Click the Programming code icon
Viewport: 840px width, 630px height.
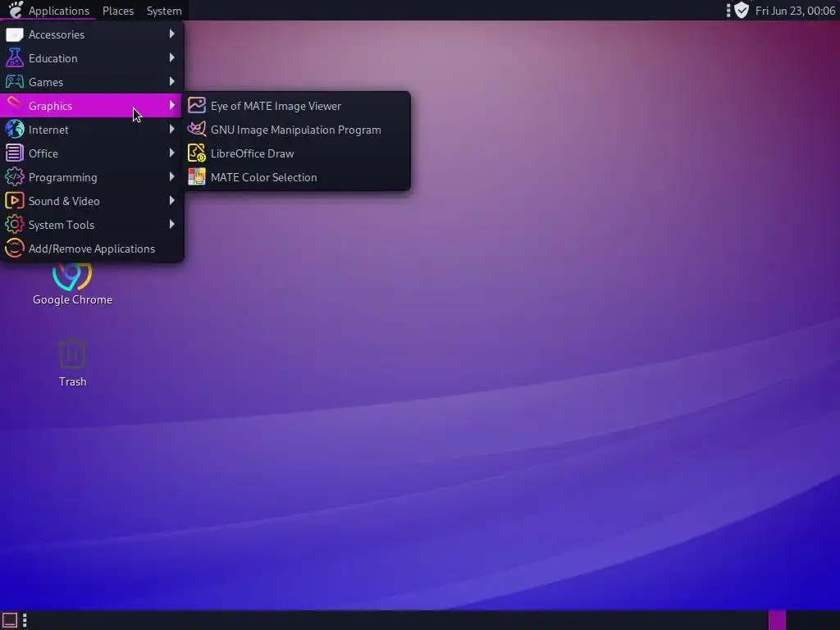click(15, 177)
